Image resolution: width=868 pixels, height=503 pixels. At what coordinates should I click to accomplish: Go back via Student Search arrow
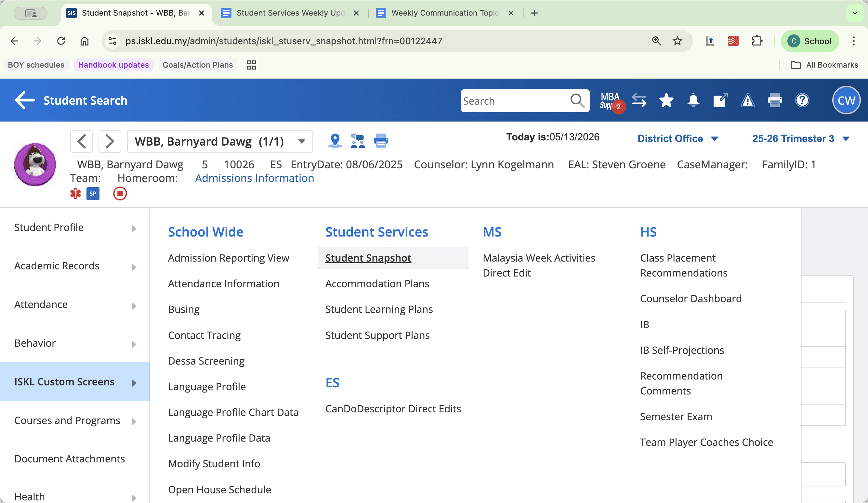point(25,100)
